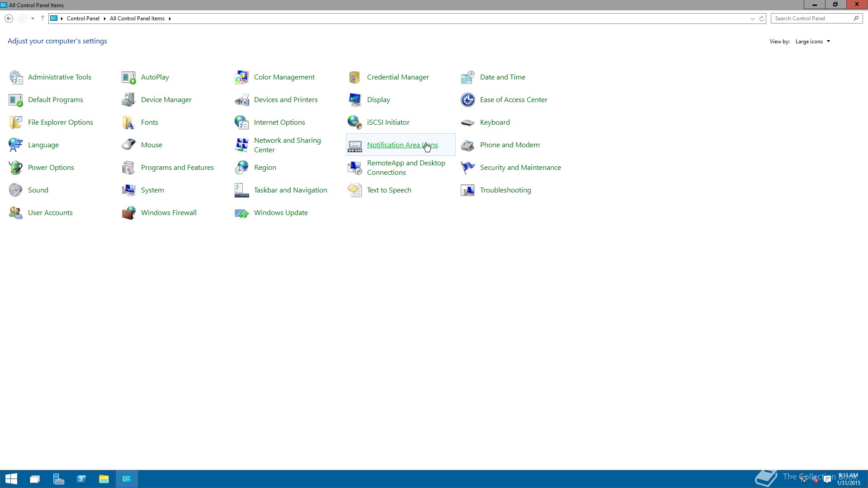Click the Control Panel breadcrumb

[x=83, y=19]
